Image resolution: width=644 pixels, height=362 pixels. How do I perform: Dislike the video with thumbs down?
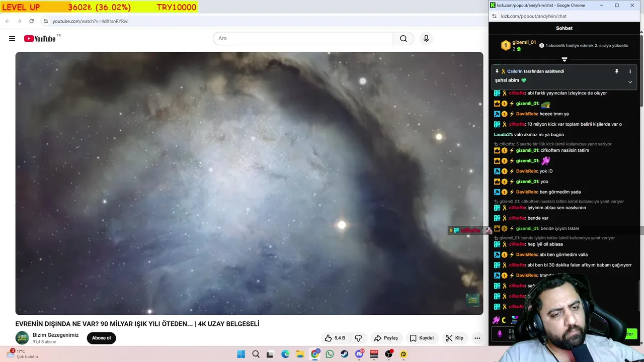click(x=359, y=338)
